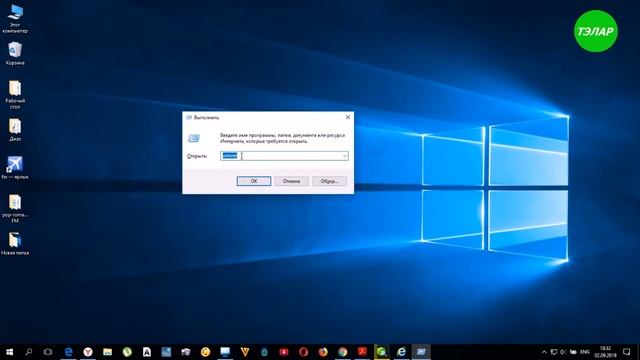Open taskbar search magnifier
This screenshot has width=640, height=360.
(x=29, y=352)
